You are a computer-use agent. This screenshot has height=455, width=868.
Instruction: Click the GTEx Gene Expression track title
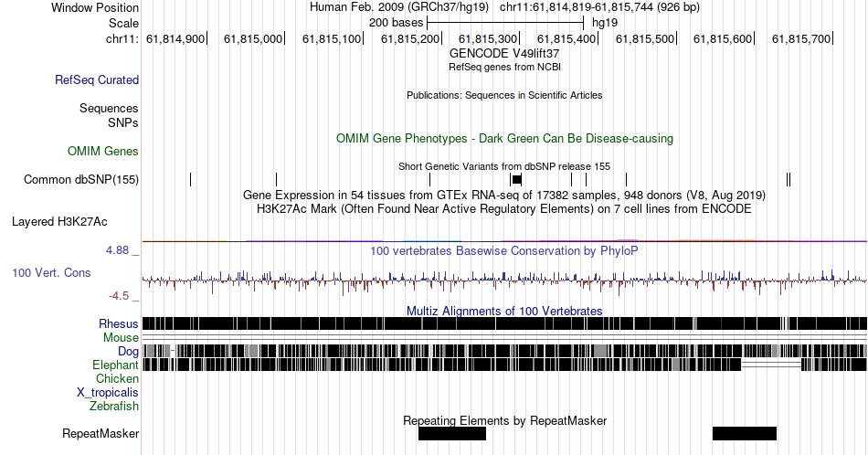[504, 195]
